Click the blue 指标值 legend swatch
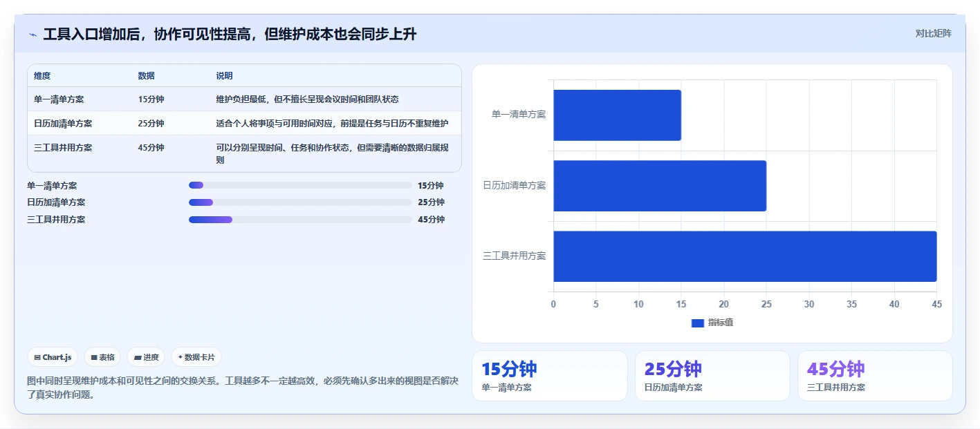Image resolution: width=980 pixels, height=429 pixels. [697, 323]
